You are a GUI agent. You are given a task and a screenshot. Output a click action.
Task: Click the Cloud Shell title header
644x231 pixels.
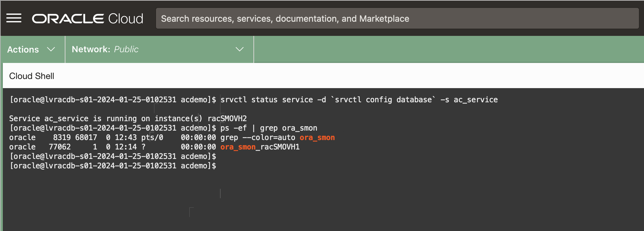32,76
